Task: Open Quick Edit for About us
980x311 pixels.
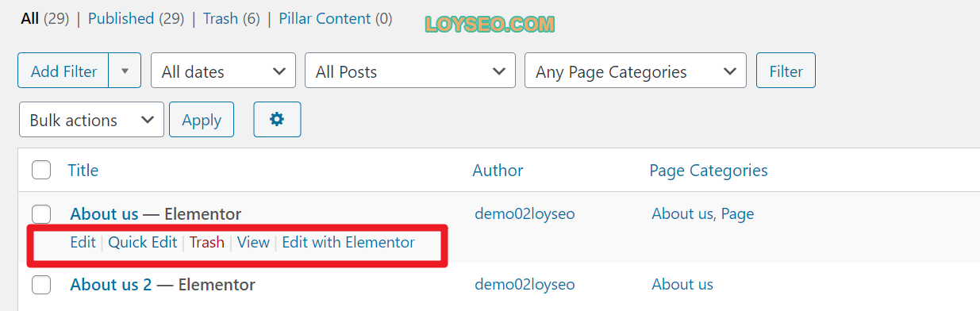Action: [143, 242]
